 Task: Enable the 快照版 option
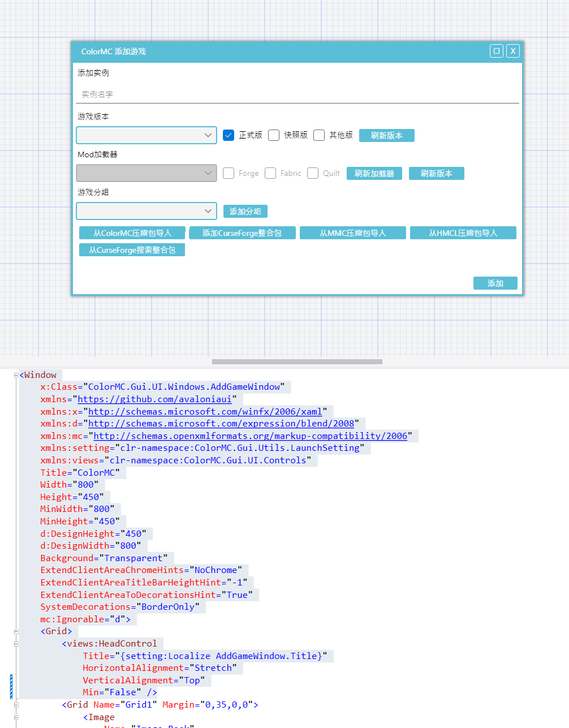click(x=274, y=135)
